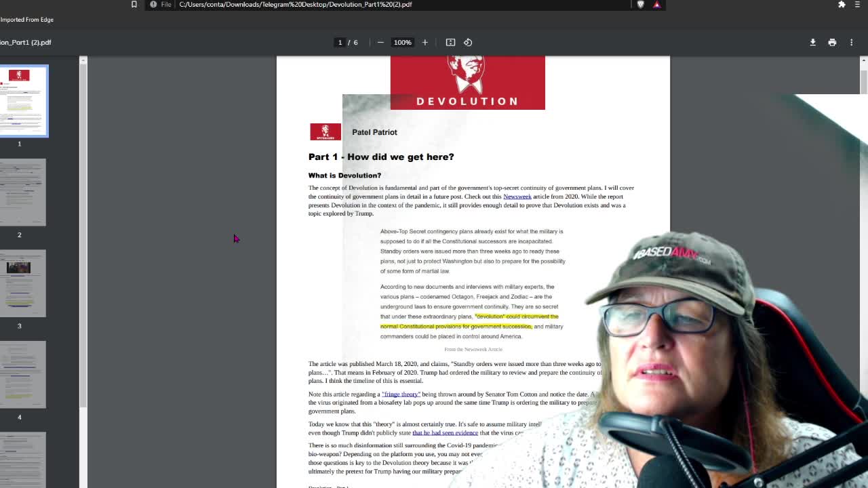868x488 pixels.
Task: Click heading "Part 1 - How did we get here?"
Action: click(x=381, y=157)
